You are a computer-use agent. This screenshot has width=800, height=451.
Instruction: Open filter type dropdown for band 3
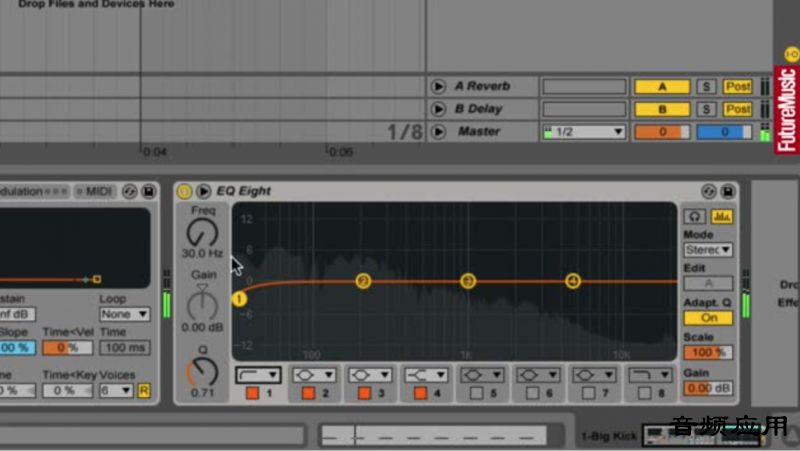click(370, 375)
